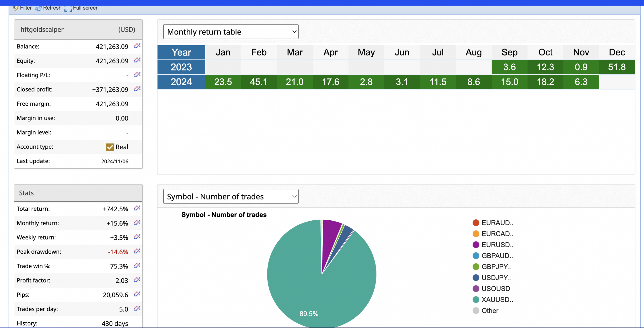Screen dimensions: 644x328
Task: Click the chart icon next to Pips
Action: coord(137,294)
